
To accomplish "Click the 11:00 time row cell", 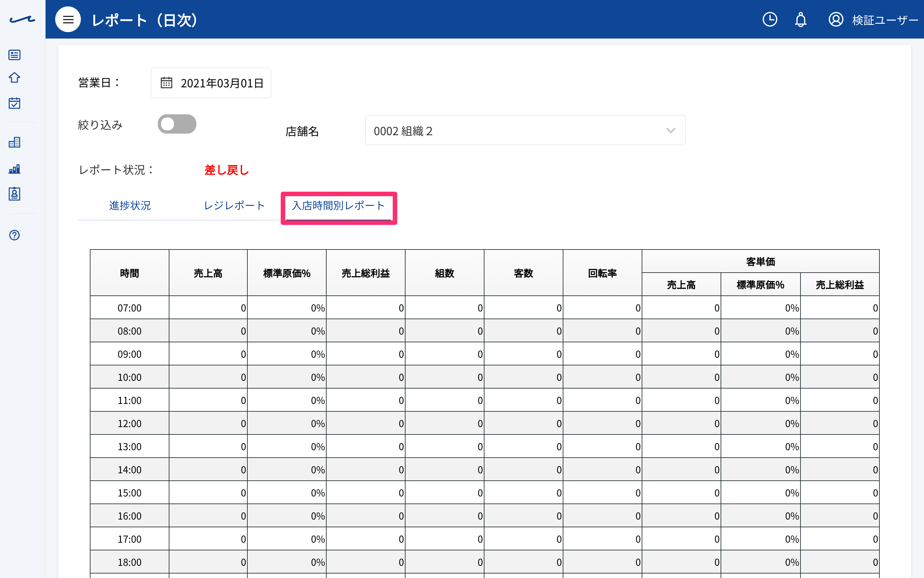I will coord(129,400).
